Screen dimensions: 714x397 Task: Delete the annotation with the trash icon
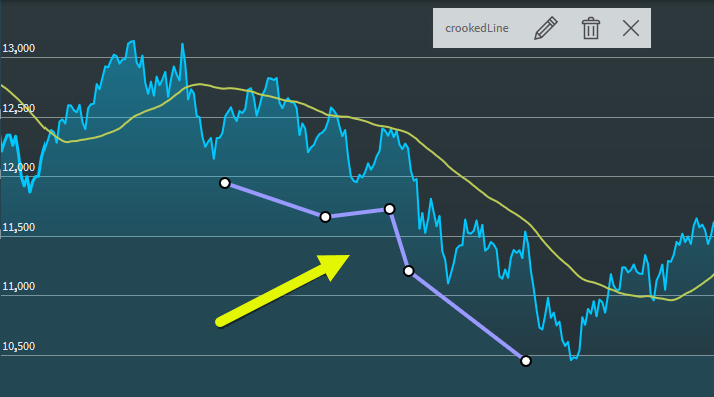pyautogui.click(x=591, y=28)
